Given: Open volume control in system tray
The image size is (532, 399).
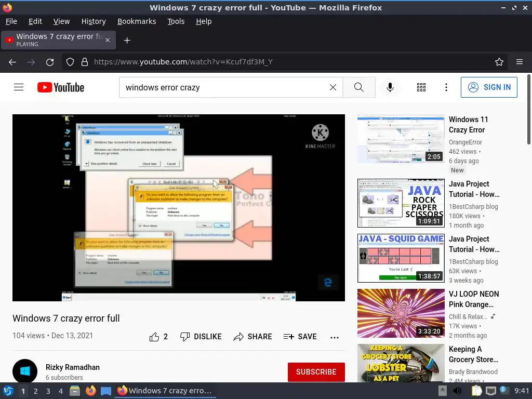Looking at the screenshot, I should click(x=457, y=391).
